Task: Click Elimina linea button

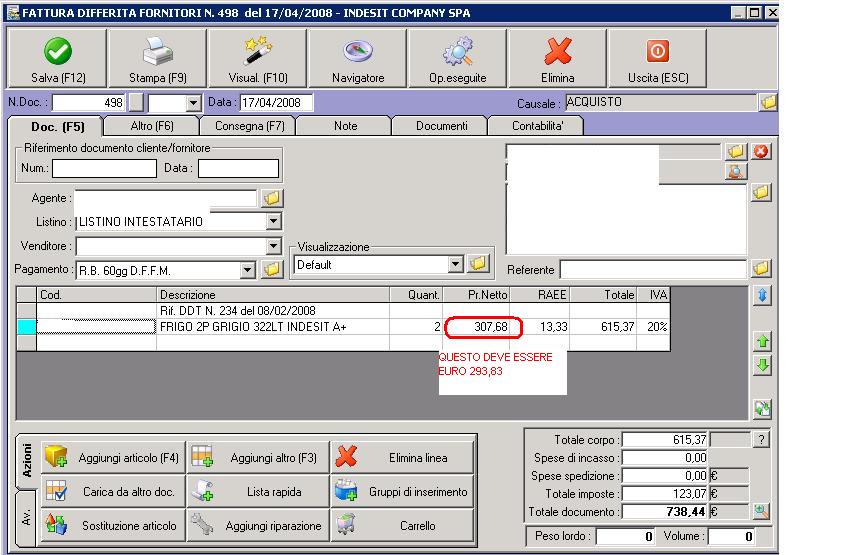Action: [x=402, y=458]
